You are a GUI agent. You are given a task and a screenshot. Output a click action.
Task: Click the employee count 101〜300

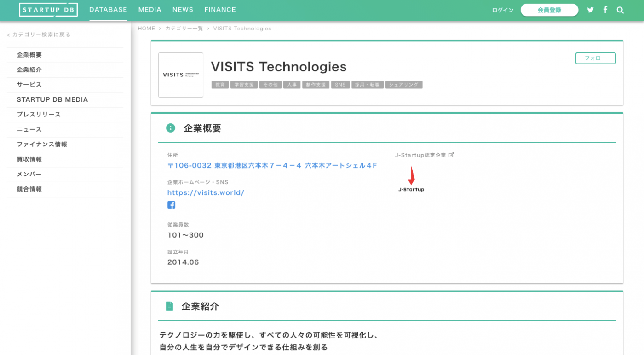185,235
